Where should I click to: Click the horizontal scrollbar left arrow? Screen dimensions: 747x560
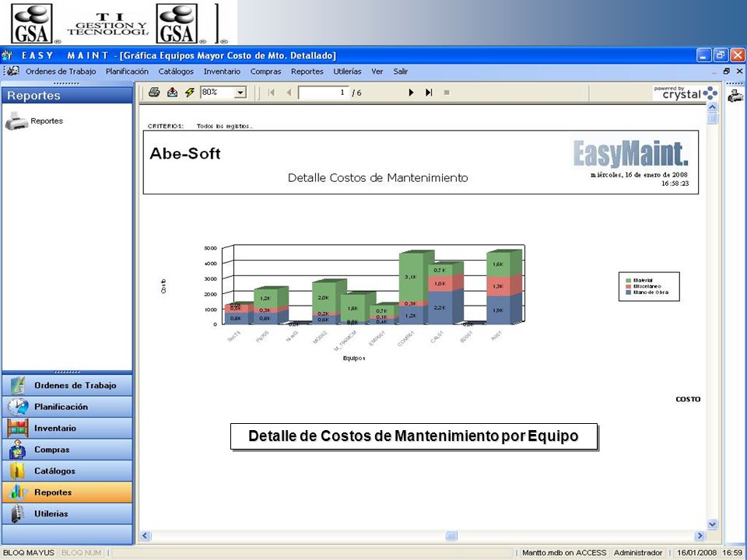pyautogui.click(x=146, y=536)
